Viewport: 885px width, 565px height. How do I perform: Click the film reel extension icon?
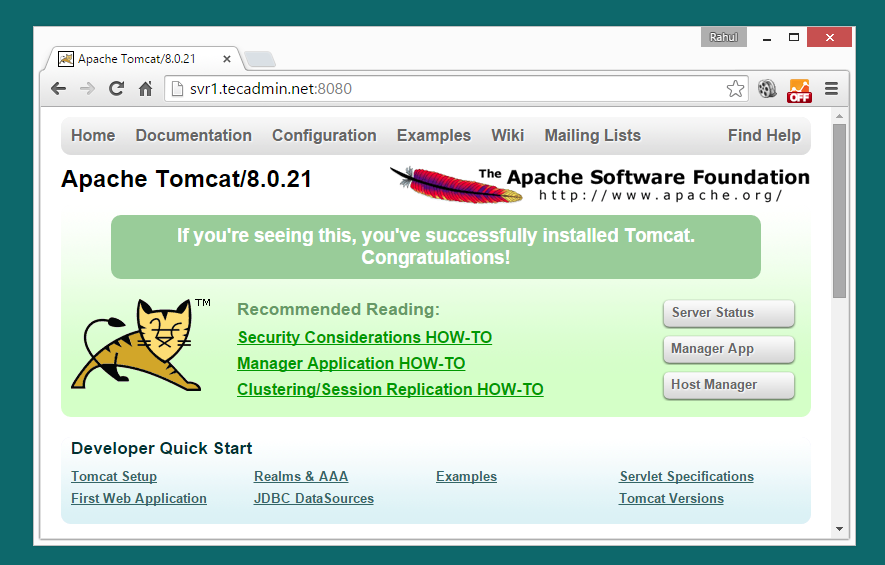[x=767, y=89]
